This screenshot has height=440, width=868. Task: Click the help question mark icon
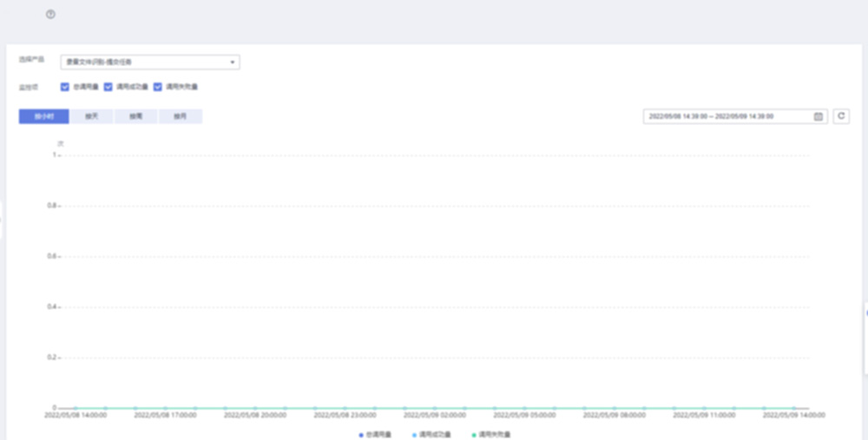point(50,15)
